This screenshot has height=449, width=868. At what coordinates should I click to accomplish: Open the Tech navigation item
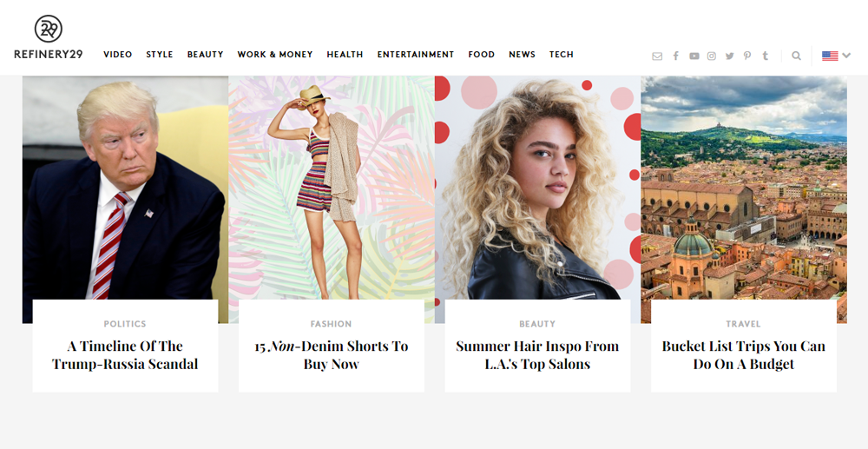point(562,54)
